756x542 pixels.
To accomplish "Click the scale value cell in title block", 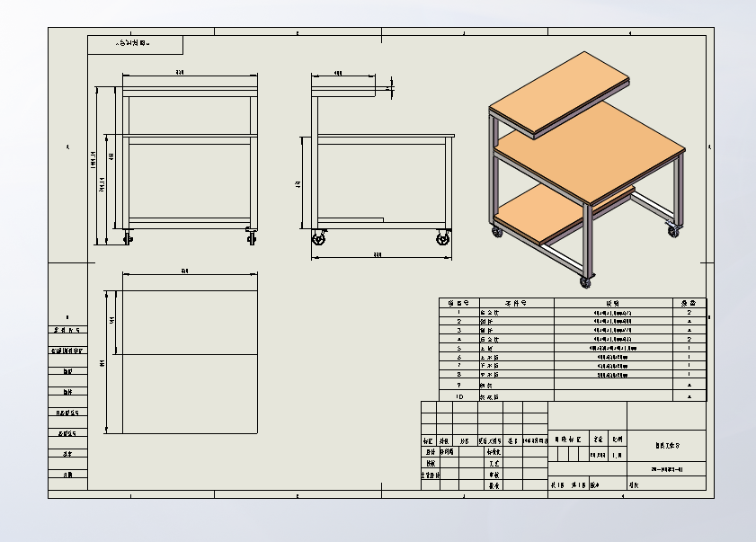I will click(618, 455).
